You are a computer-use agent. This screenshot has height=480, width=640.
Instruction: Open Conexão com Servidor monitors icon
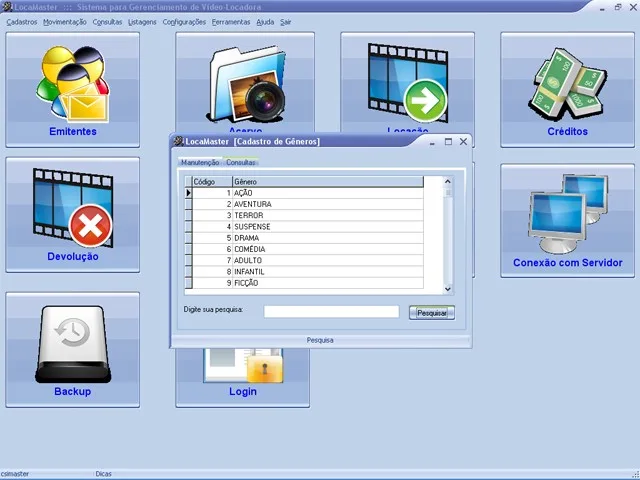(567, 213)
